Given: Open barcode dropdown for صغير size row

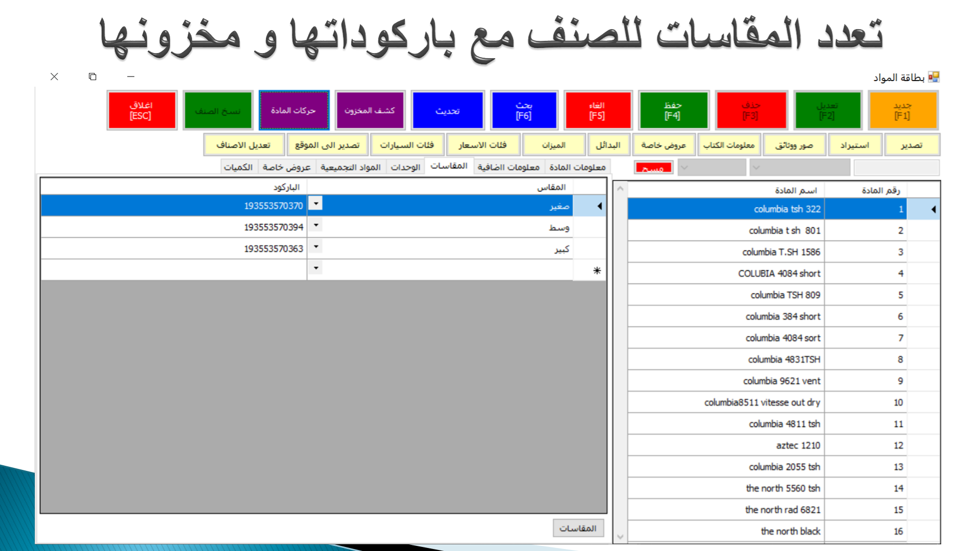Looking at the screenshot, I should (x=316, y=204).
